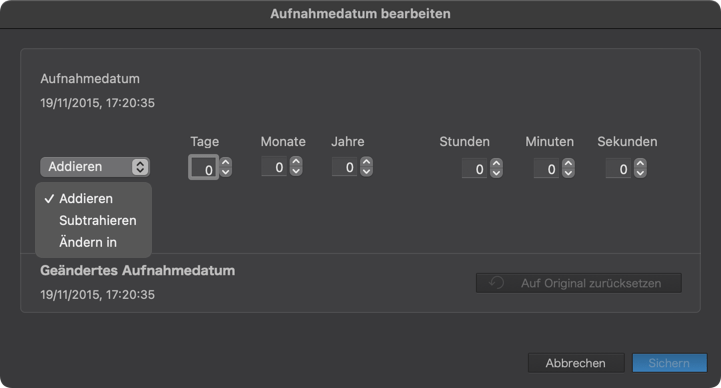Click the Tage increment arrow
Image resolution: width=721 pixels, height=388 pixels.
(225, 162)
